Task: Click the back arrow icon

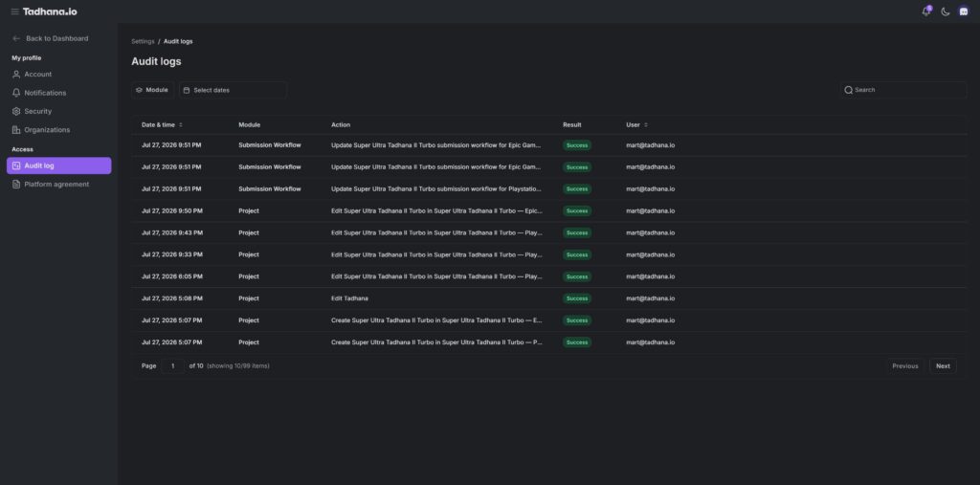Action: click(16, 38)
